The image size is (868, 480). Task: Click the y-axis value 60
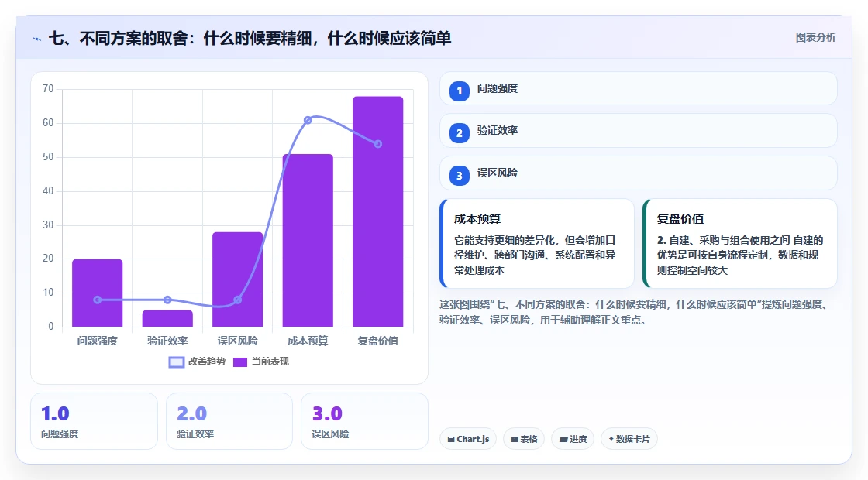(48, 123)
